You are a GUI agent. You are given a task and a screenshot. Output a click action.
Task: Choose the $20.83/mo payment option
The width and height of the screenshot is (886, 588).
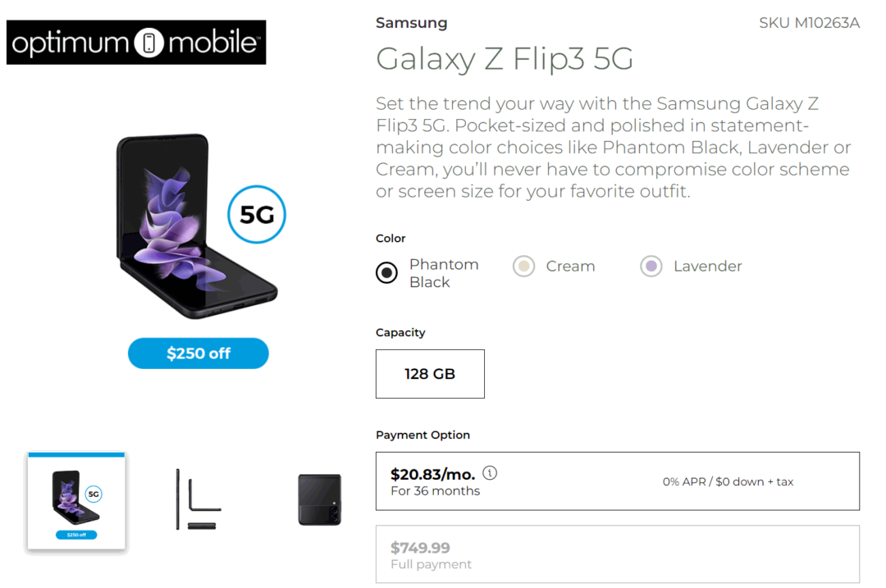(617, 481)
